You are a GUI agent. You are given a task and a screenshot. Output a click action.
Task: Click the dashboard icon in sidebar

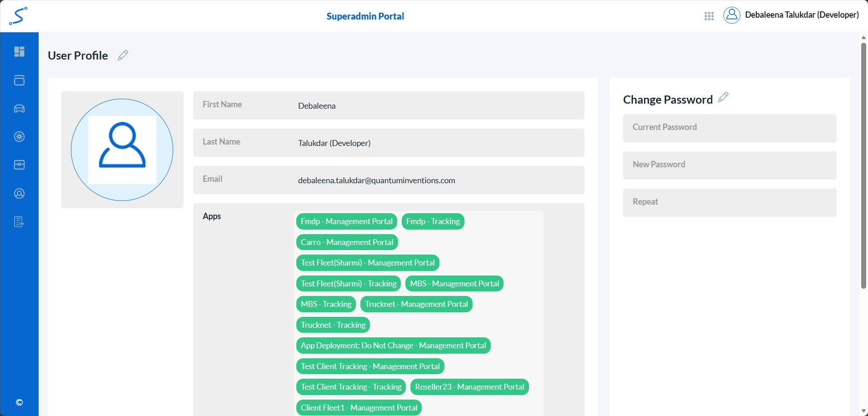coord(19,52)
